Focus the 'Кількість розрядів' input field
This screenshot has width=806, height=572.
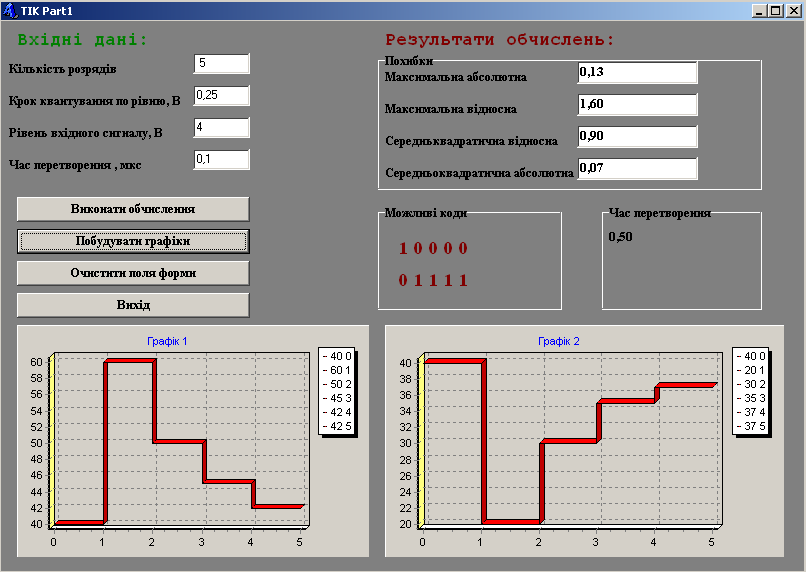point(222,63)
